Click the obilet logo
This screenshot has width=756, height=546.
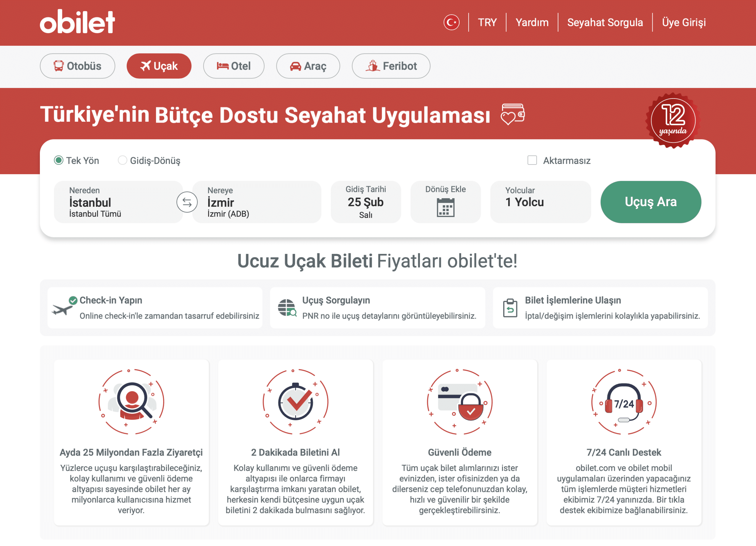pos(77,22)
